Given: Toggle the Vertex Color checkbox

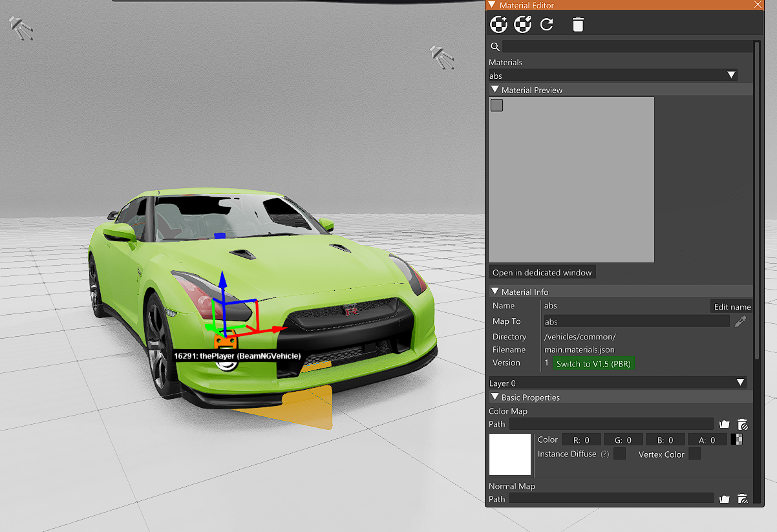Looking at the screenshot, I should tap(695, 454).
